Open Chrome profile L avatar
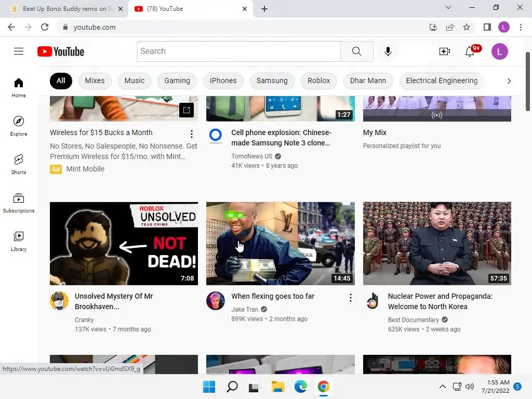 504,27
